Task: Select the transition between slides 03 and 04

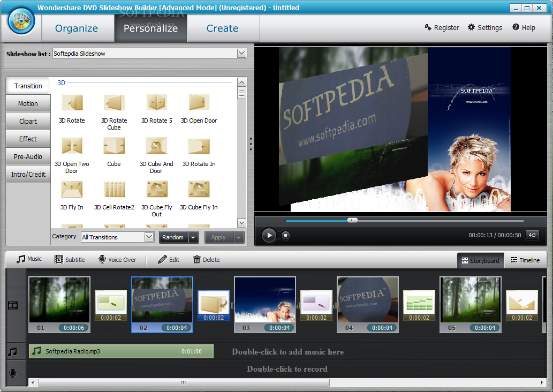Action: 316,306
